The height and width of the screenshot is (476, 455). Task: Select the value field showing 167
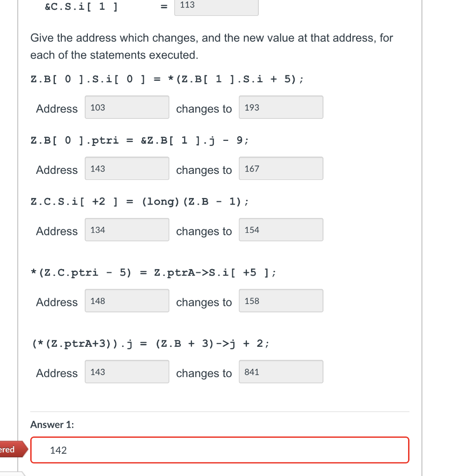(x=281, y=168)
